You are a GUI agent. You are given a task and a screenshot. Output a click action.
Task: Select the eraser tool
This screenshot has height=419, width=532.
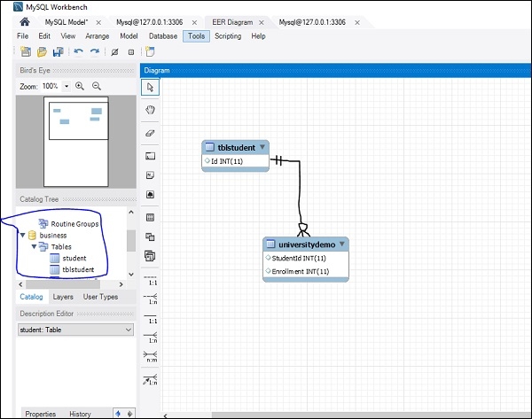(150, 133)
